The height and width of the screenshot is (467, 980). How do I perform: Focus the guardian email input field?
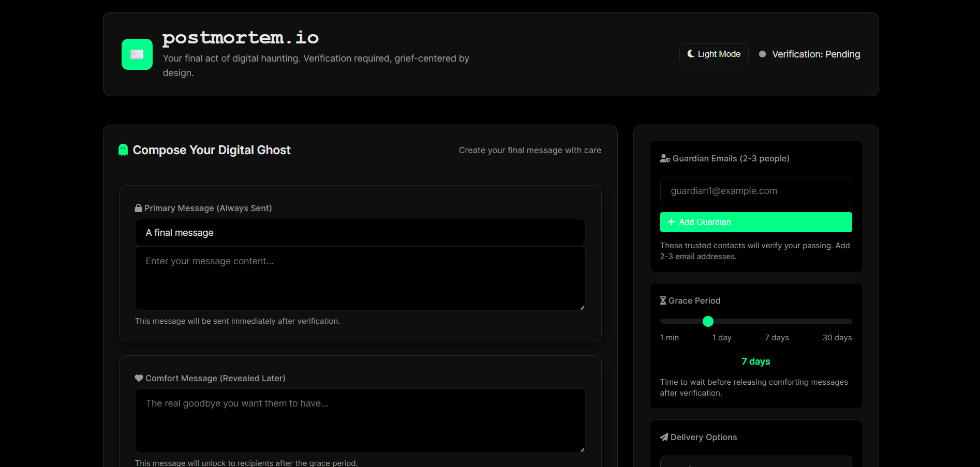pos(756,191)
